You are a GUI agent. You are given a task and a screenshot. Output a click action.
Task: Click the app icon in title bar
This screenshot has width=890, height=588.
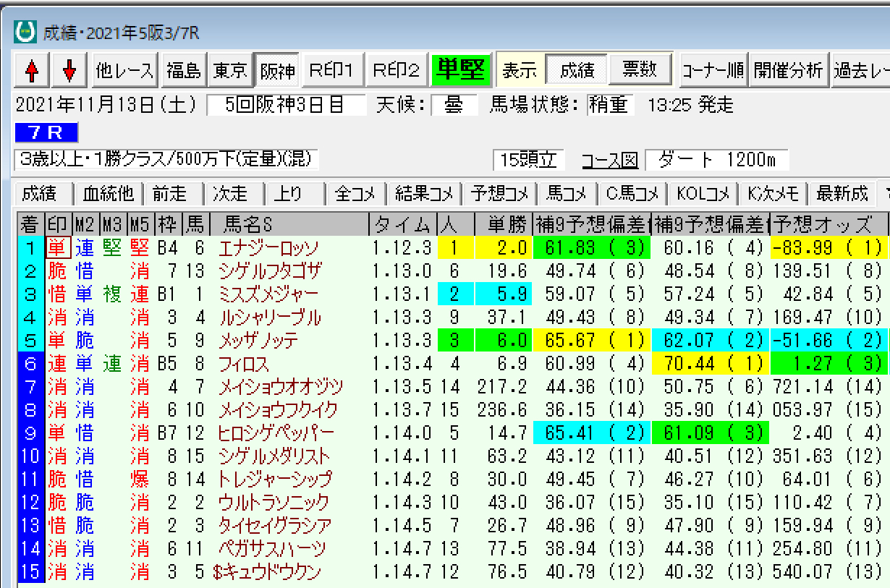(x=26, y=31)
